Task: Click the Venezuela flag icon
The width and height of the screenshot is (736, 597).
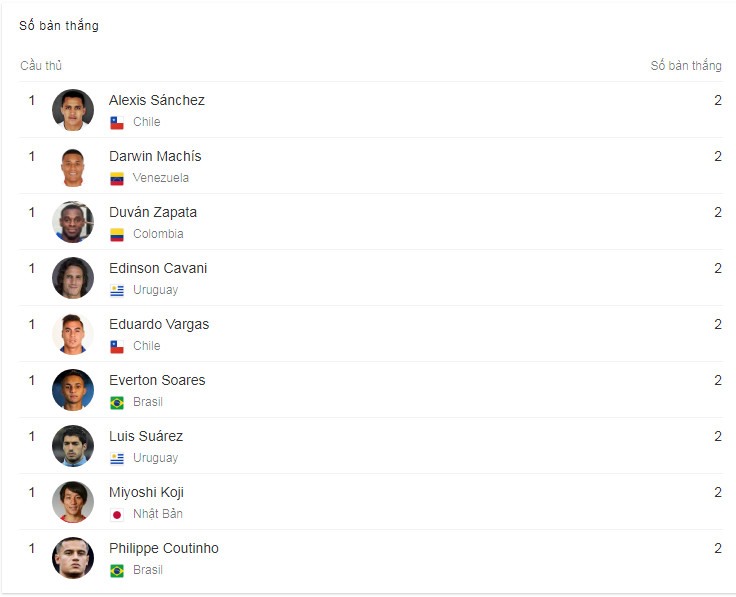Action: coord(117,178)
